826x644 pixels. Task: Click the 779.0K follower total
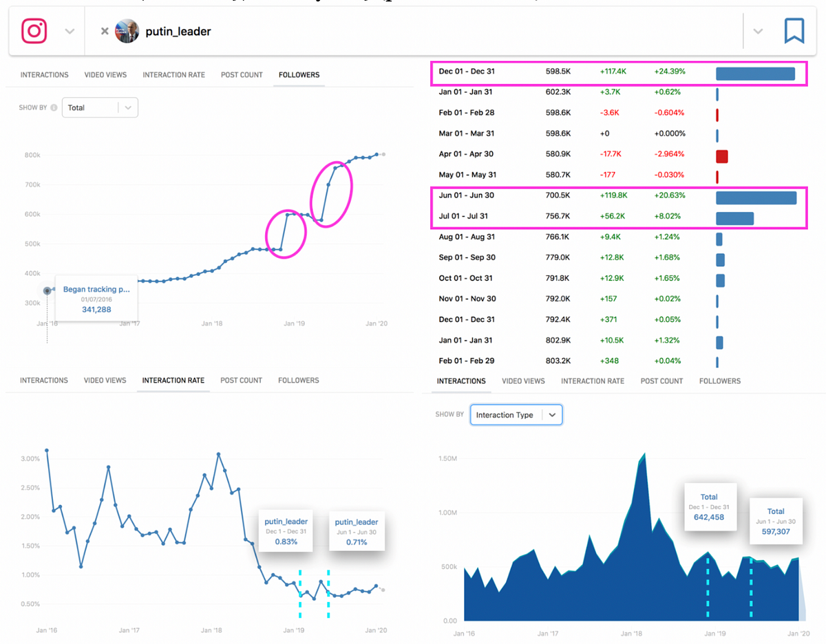tap(558, 257)
